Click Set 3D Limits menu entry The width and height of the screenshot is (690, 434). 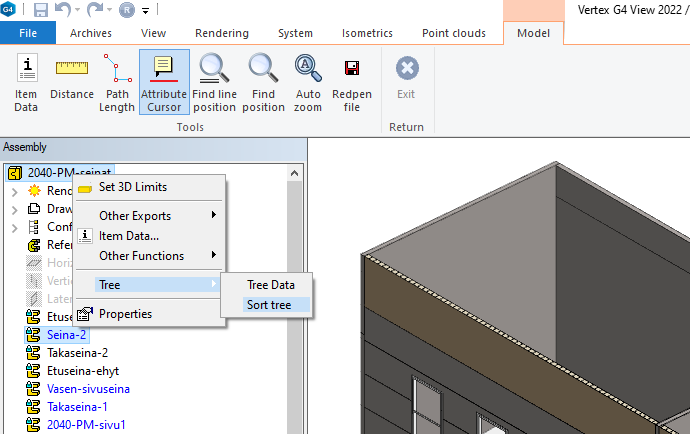(x=132, y=187)
